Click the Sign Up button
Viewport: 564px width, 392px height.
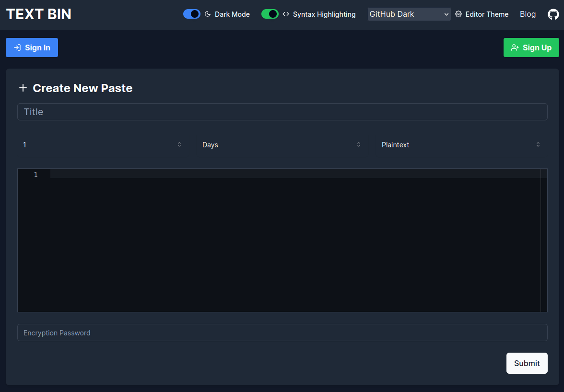(x=531, y=48)
